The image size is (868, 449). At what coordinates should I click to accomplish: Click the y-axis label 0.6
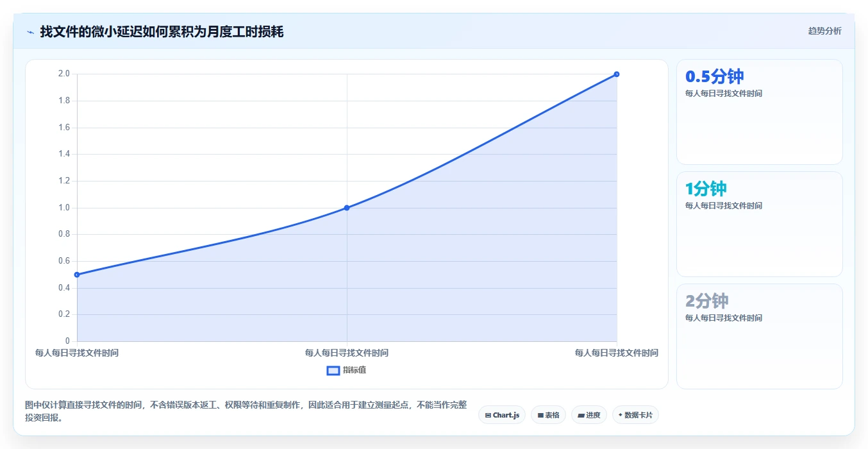(64, 261)
